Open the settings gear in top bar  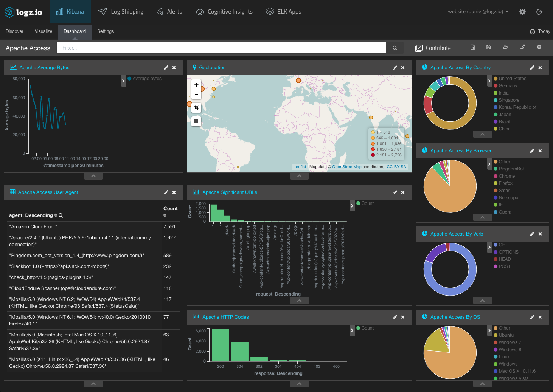pyautogui.click(x=522, y=12)
